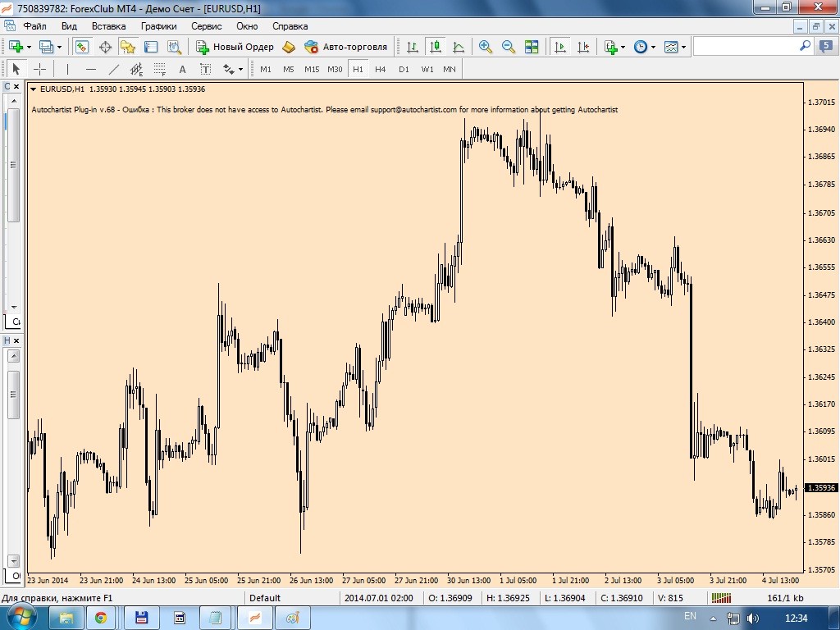This screenshot has width=840, height=630.
Task: Select the Fibonacci Retracement tool
Action: pyautogui.click(x=160, y=69)
